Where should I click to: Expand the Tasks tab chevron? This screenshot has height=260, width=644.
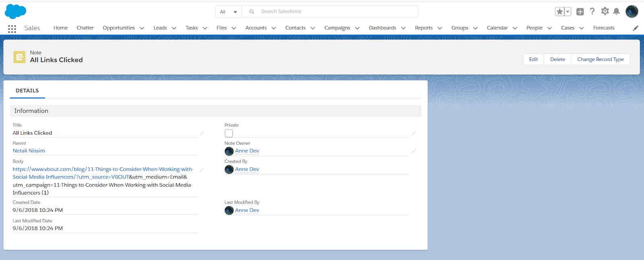pos(205,28)
